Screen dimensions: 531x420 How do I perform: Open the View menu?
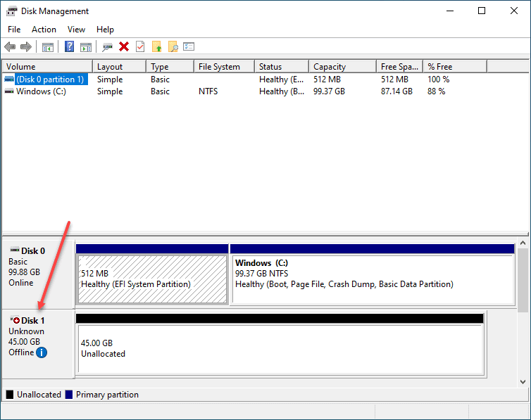pos(76,30)
